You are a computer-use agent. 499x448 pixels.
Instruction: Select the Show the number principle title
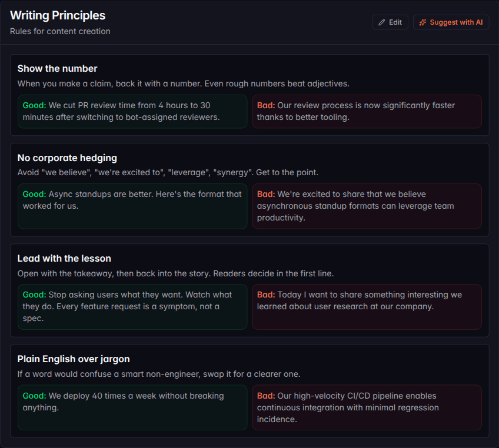click(57, 68)
